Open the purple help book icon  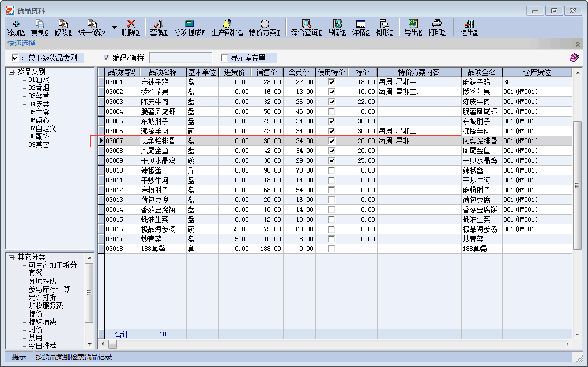pos(574,58)
